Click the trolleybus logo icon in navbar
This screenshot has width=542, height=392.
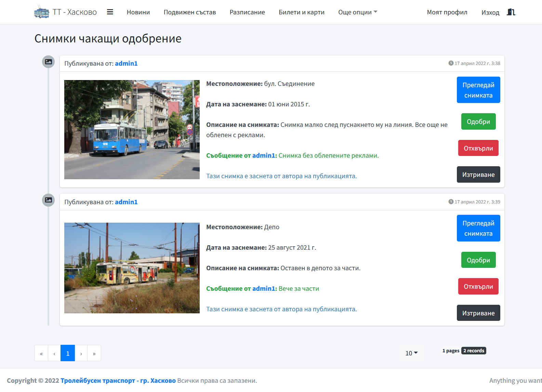tap(42, 12)
